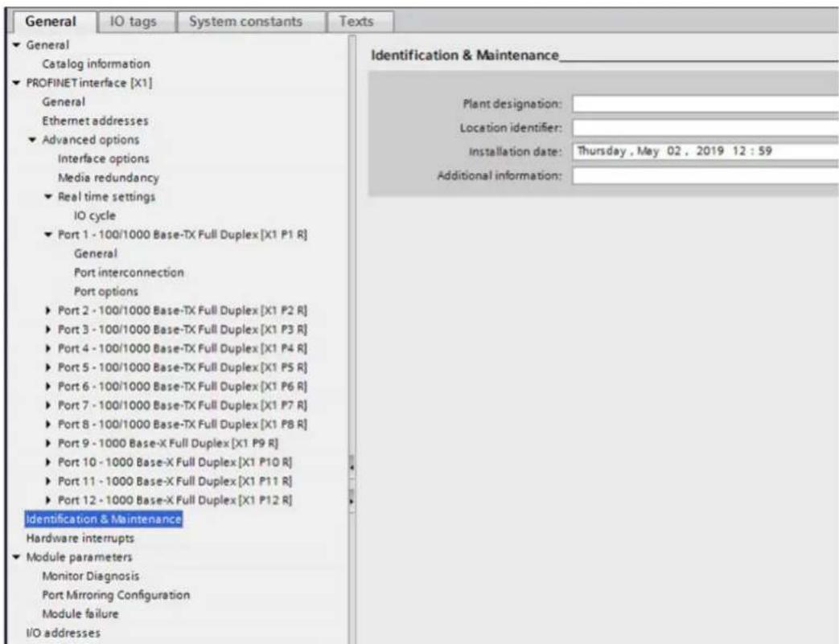Select IO cycle under Real time settings
The width and height of the screenshot is (839, 644).
95,215
